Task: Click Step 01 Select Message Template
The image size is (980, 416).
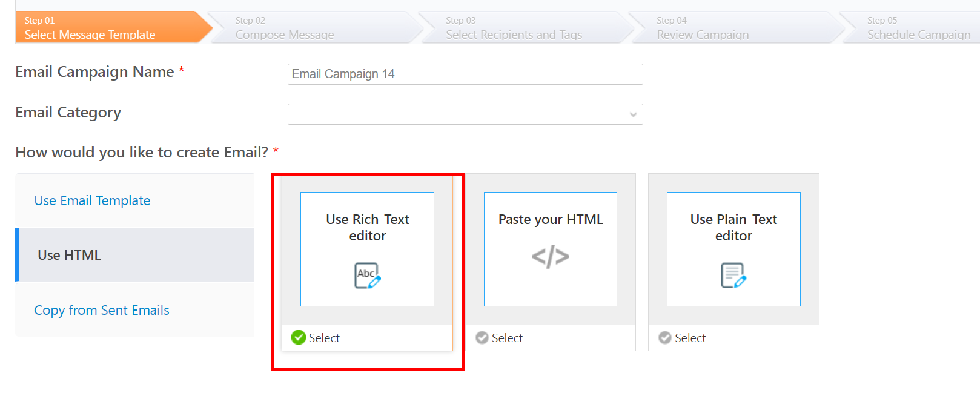Action: coord(90,28)
